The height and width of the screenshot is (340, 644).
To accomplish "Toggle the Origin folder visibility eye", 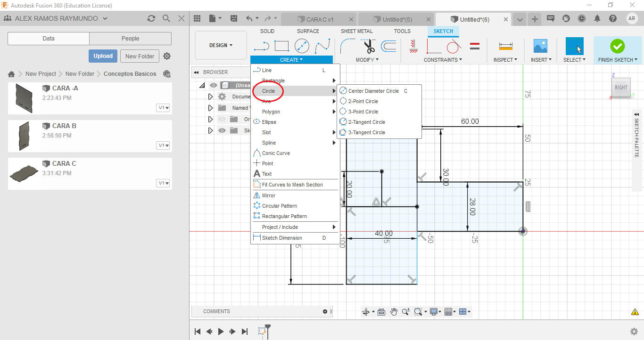I will pos(222,119).
